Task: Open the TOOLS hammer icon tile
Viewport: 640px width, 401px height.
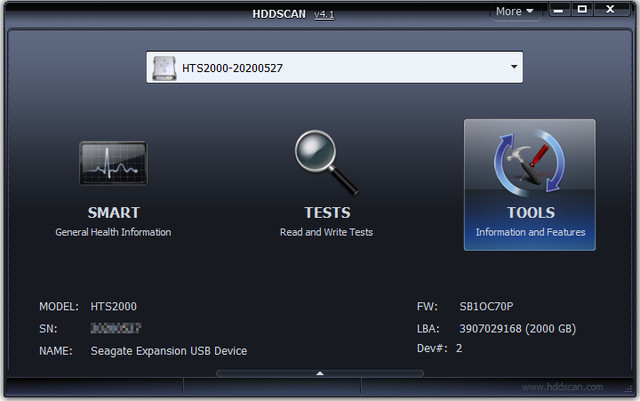Action: pyautogui.click(x=529, y=185)
